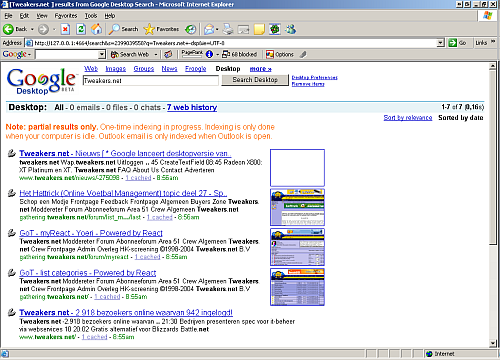Open the File menu
The width and height of the screenshot is (500, 360).
[x=8, y=15]
